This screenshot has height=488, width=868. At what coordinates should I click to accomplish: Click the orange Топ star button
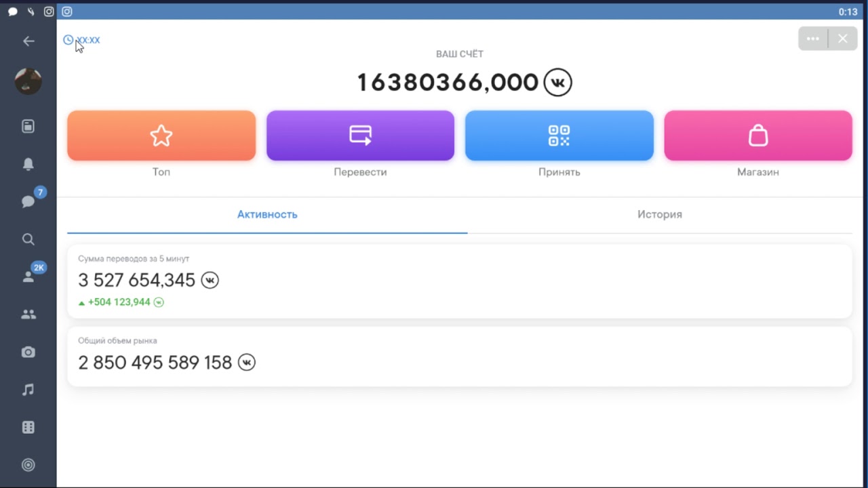click(161, 136)
